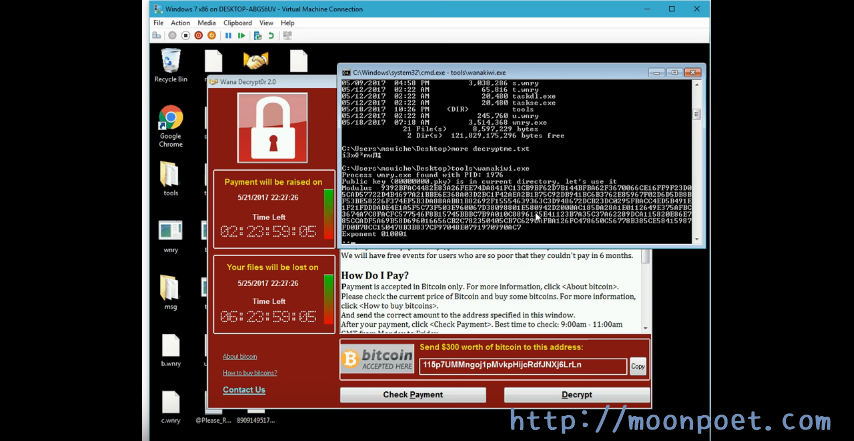Click the red padlock image in Wana Decrypt0r
This screenshot has width=854, height=441.
pos(272,127)
